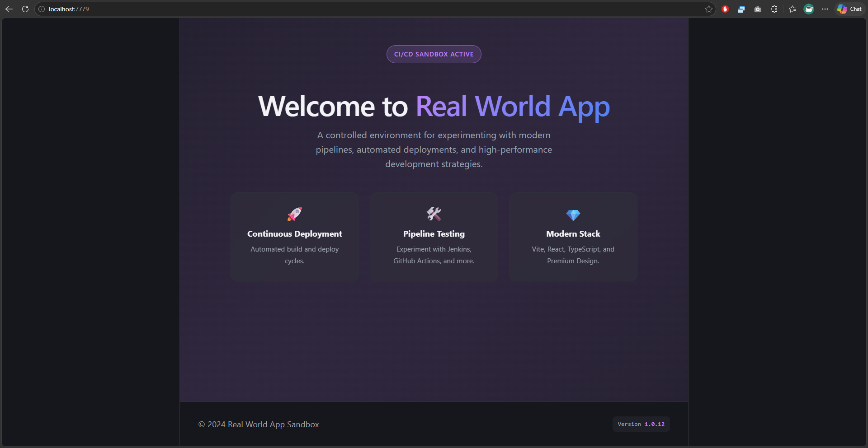Click the blue gem Modern Stack icon

[x=573, y=215]
